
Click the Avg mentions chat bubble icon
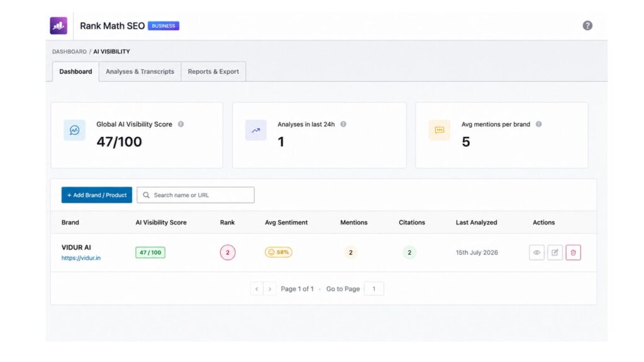(x=440, y=130)
